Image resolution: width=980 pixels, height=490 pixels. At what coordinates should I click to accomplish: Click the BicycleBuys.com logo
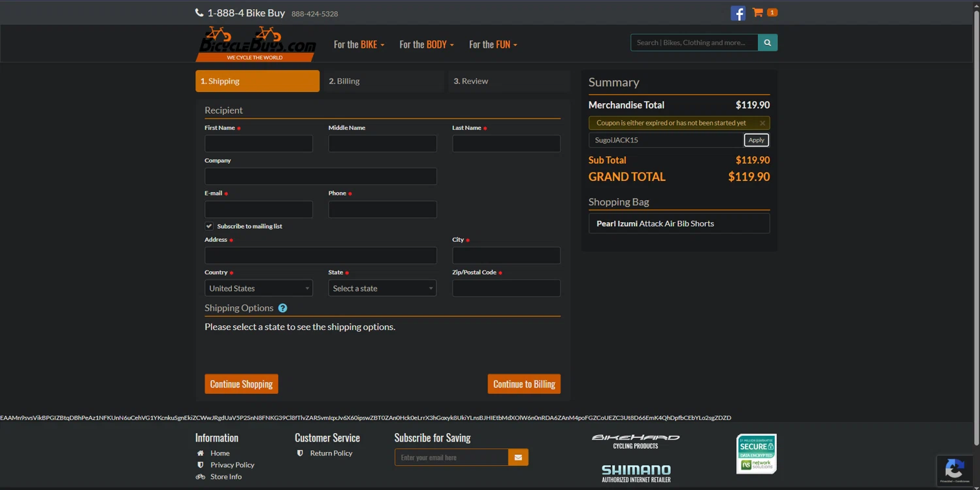click(256, 44)
